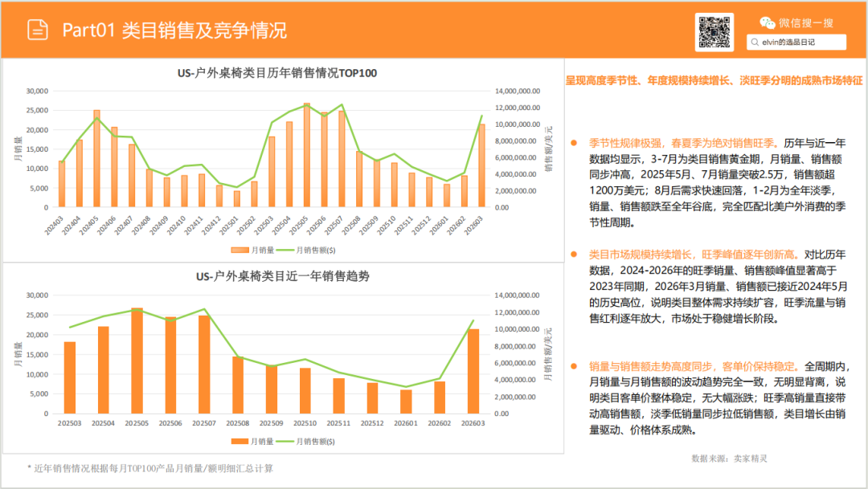
Task: Click the orange 月销量 legend swatch in top chart
Action: 240,250
